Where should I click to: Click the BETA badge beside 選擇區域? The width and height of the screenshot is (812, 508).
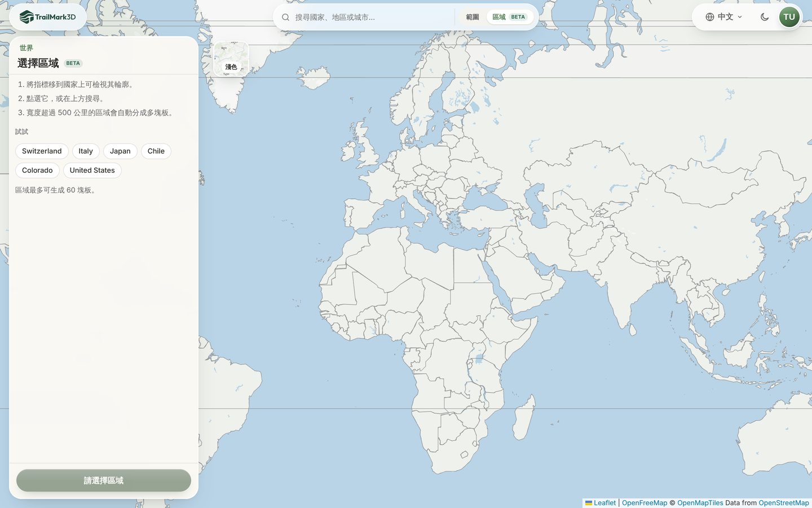click(73, 63)
